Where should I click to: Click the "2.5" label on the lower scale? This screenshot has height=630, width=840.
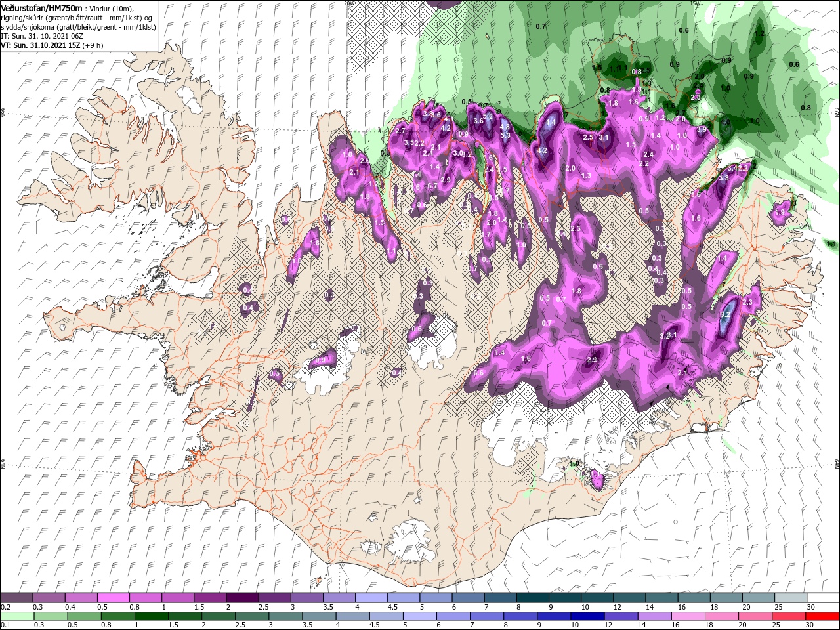(240, 625)
